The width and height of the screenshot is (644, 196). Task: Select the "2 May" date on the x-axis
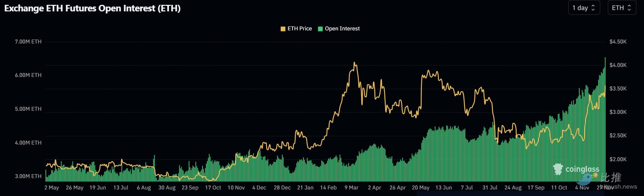point(52,188)
